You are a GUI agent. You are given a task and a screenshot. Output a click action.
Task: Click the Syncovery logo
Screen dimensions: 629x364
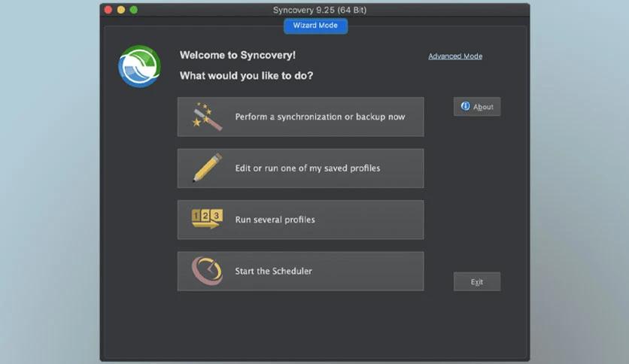click(x=139, y=66)
